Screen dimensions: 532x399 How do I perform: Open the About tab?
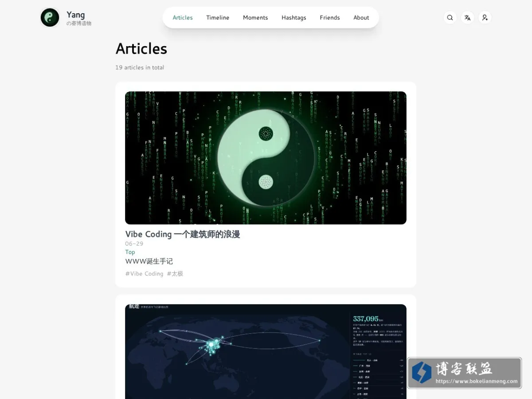click(361, 18)
